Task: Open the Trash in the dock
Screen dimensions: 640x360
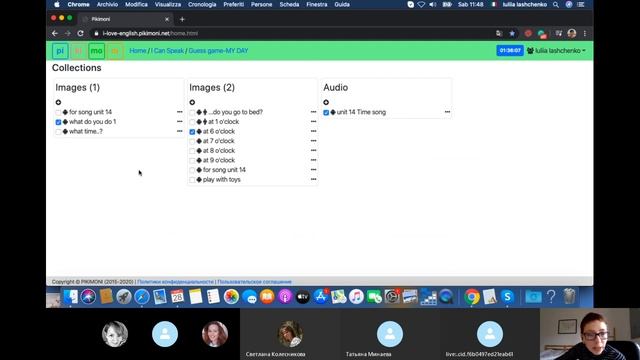Action: [569, 297]
